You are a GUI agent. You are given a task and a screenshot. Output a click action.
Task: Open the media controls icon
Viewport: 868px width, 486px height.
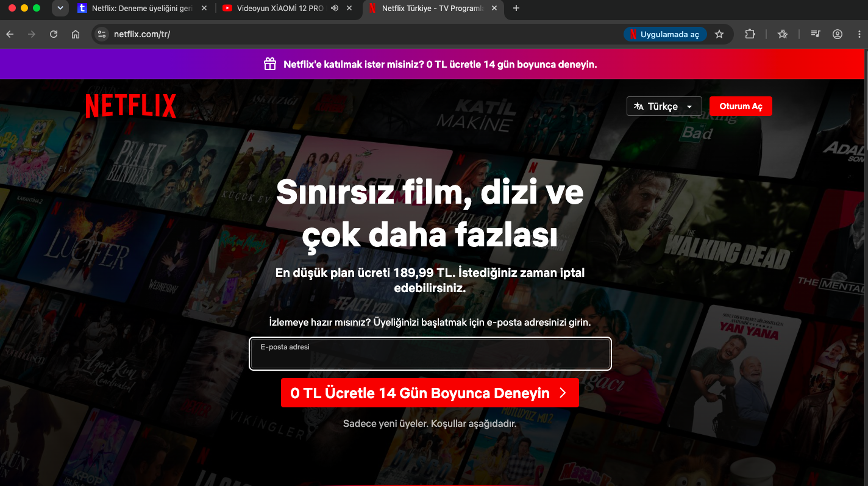point(816,34)
